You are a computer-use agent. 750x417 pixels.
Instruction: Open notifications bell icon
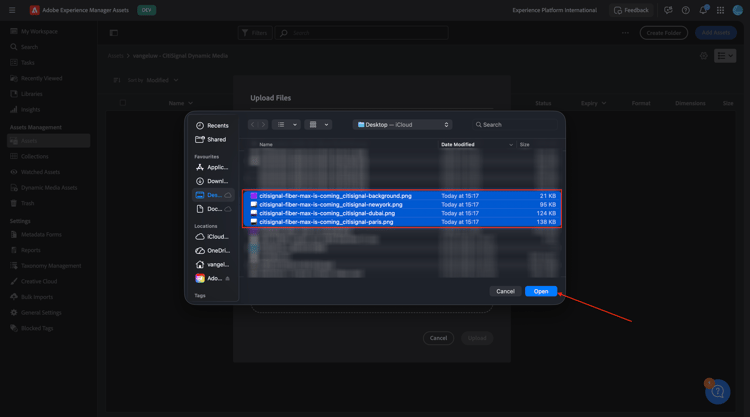703,10
